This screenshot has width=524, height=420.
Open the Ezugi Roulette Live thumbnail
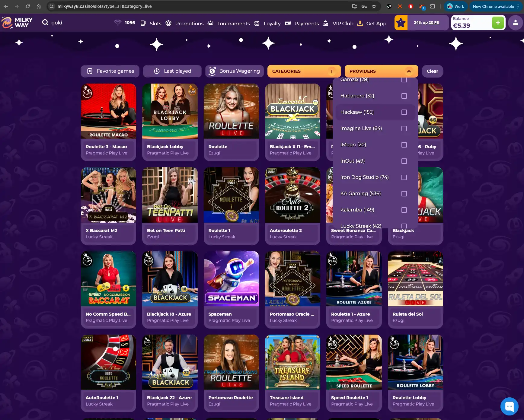point(231,111)
